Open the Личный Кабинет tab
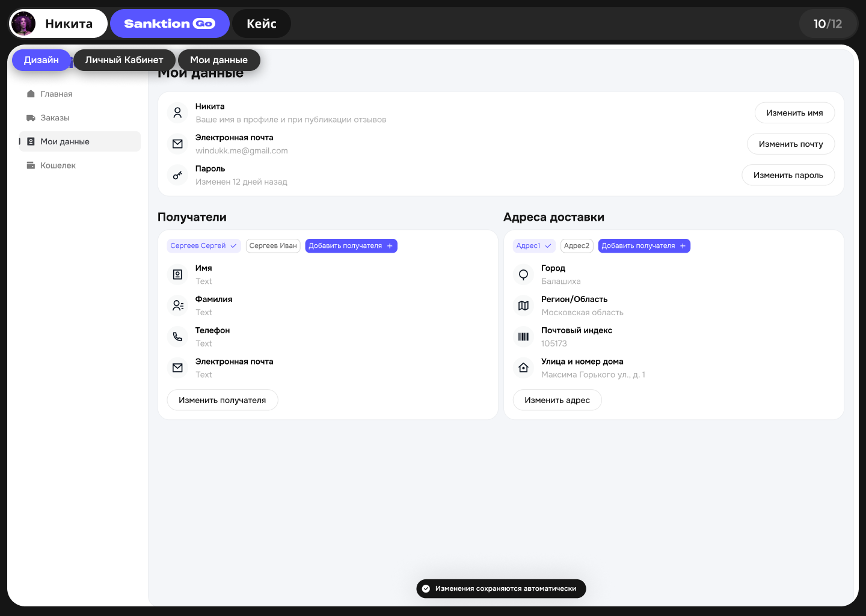Viewport: 866px width, 616px height. pyautogui.click(x=124, y=60)
